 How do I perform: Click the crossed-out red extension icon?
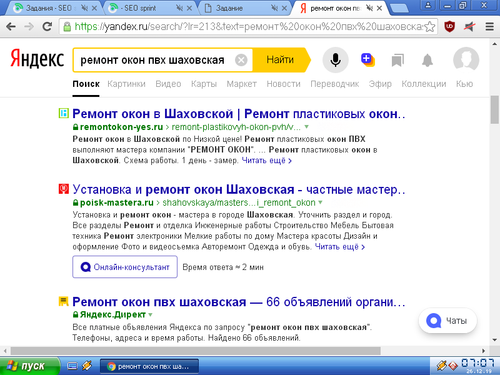coord(470,26)
